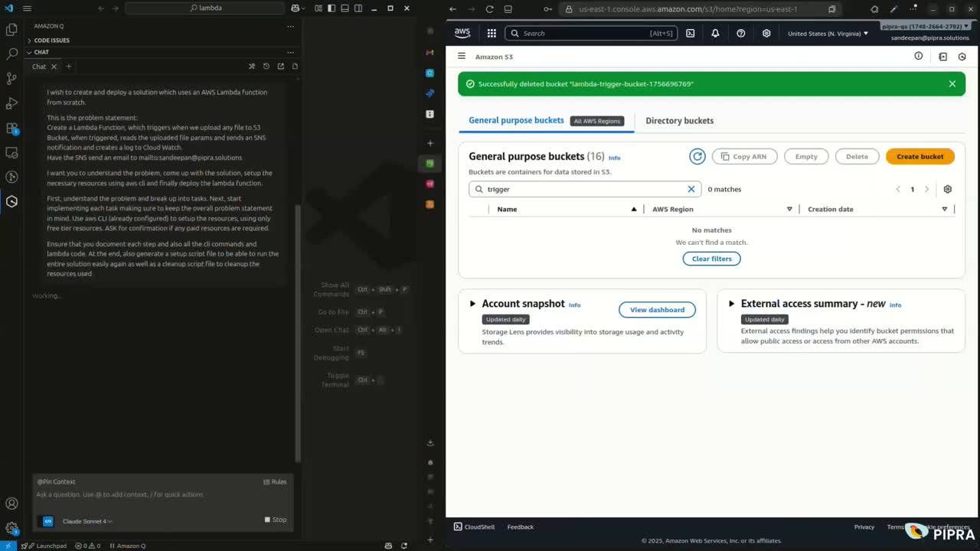Open errors and warnings in status bar
Viewport: 980px width, 551px height.
click(87, 546)
